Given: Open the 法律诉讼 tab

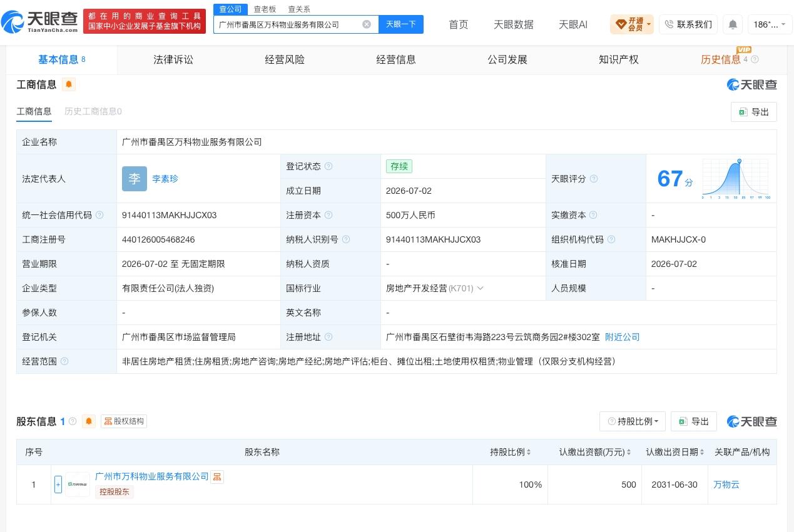Looking at the screenshot, I should pyautogui.click(x=173, y=60).
